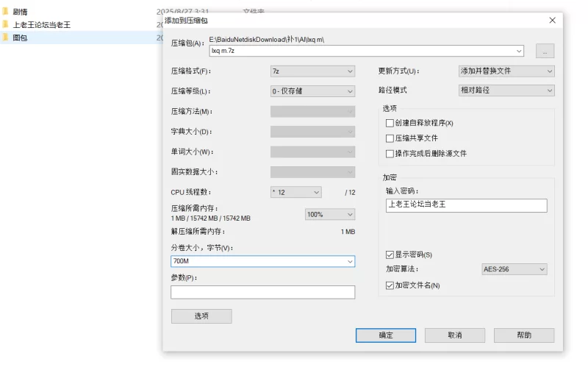Uncheck 显示密码 checkbox
Viewport: 588px width, 384px height.
390,255
